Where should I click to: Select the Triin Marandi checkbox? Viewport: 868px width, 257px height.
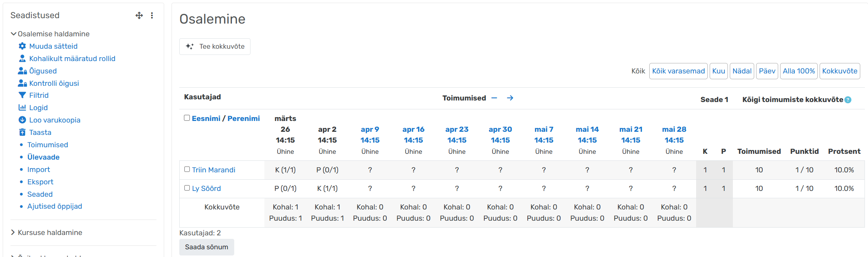187,169
